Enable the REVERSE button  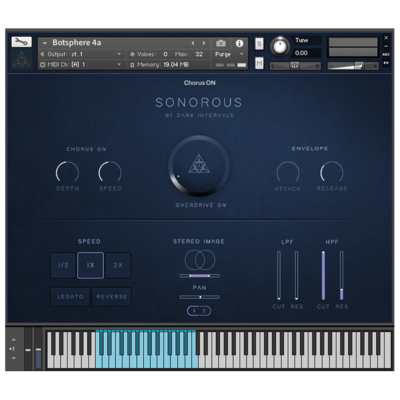click(x=112, y=297)
